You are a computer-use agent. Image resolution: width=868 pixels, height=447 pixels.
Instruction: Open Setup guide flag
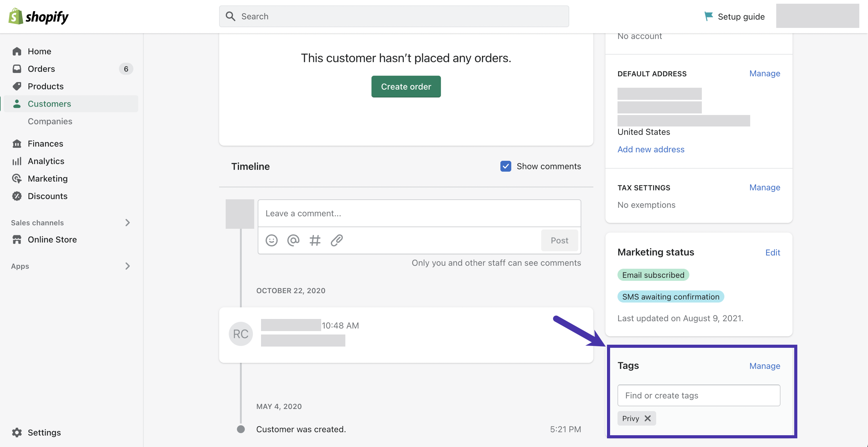point(734,16)
